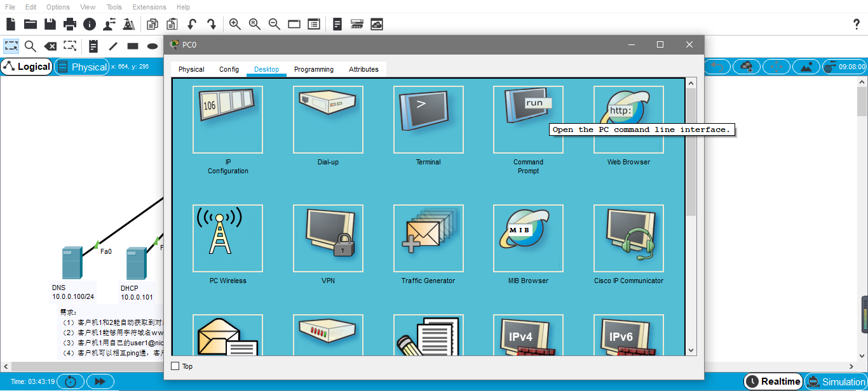Pick the Draw Rectangle tool
868x391 pixels.
pos(133,46)
